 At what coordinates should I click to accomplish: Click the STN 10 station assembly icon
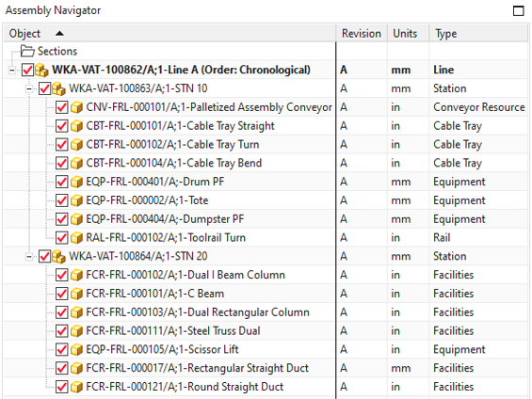(58, 88)
